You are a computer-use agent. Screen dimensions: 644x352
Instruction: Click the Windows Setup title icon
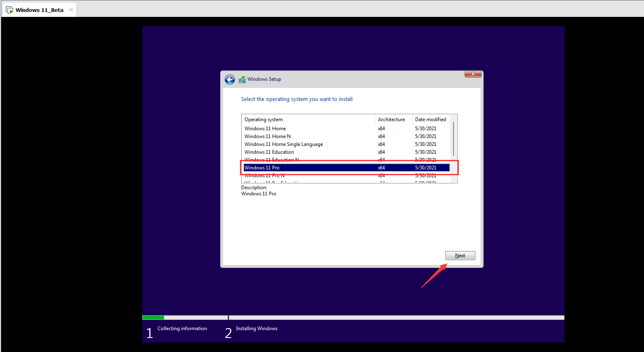(x=242, y=80)
